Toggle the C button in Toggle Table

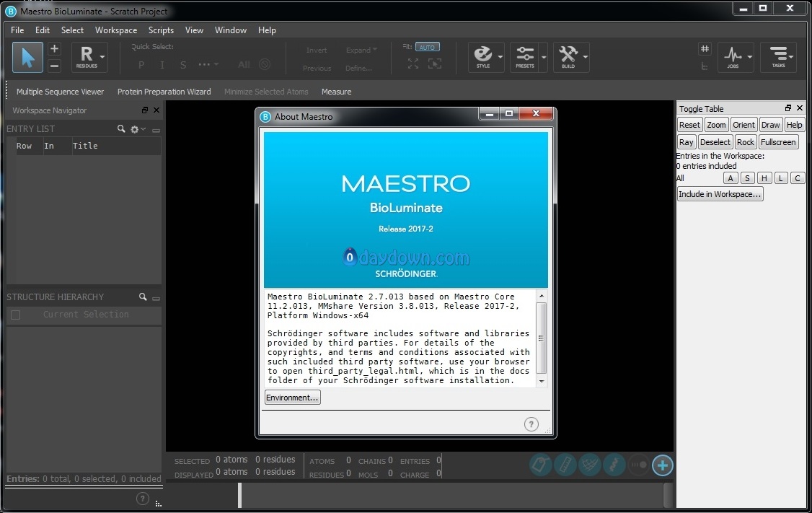tap(798, 178)
